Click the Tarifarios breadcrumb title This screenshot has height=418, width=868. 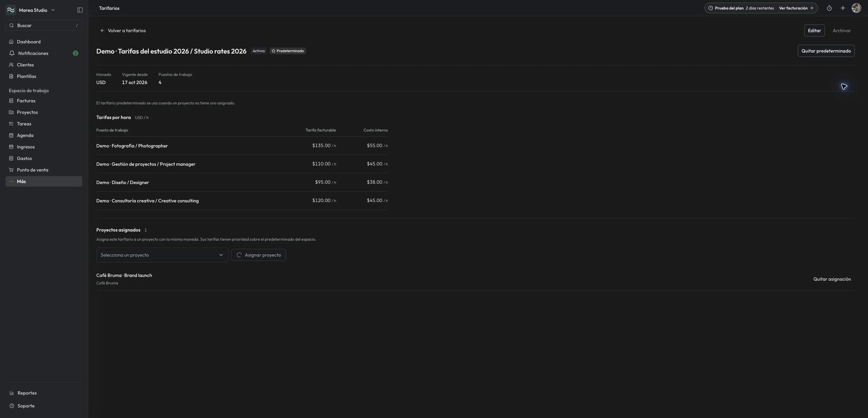[x=109, y=8]
